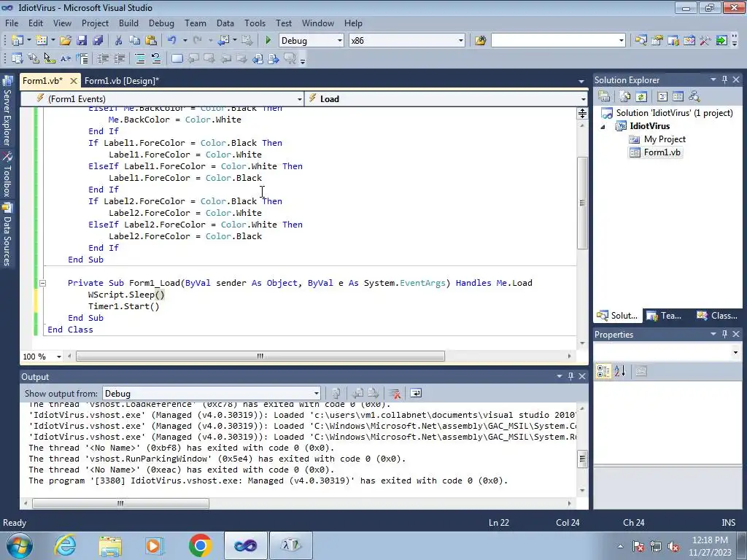Switch to the Form1.vb [Design]* tab
The image size is (747, 560).
pos(122,81)
